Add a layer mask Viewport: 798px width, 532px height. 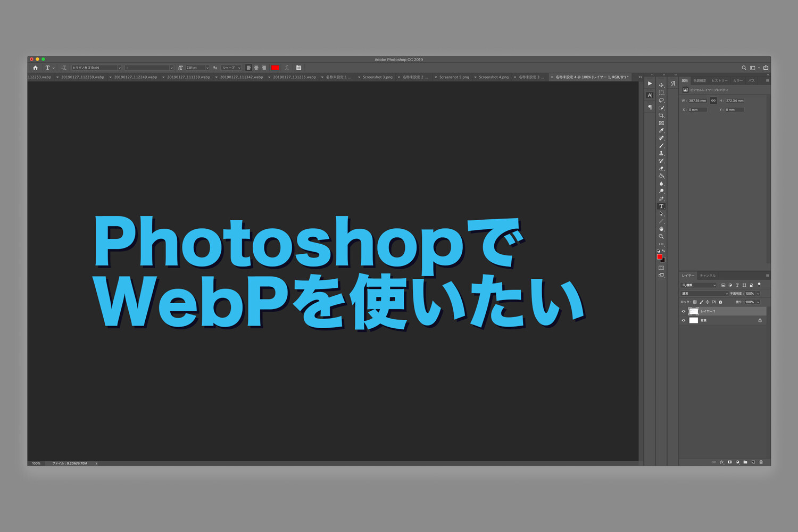(729, 462)
